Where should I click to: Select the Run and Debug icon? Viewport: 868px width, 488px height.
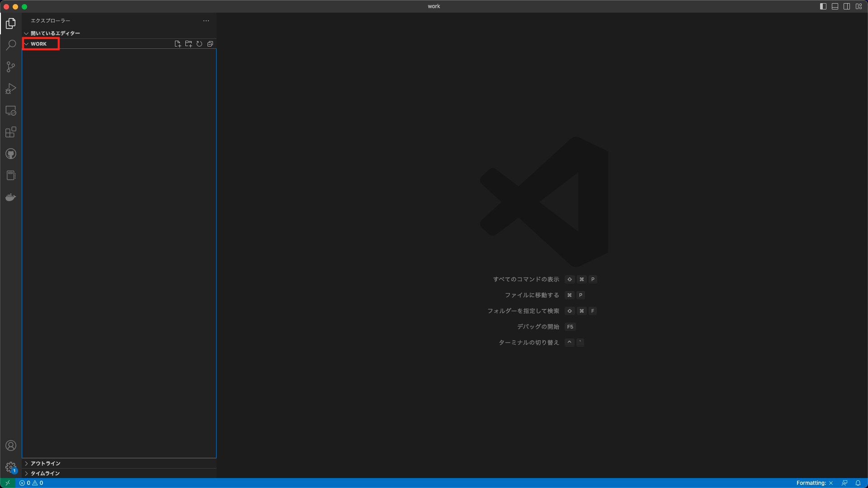(x=10, y=89)
